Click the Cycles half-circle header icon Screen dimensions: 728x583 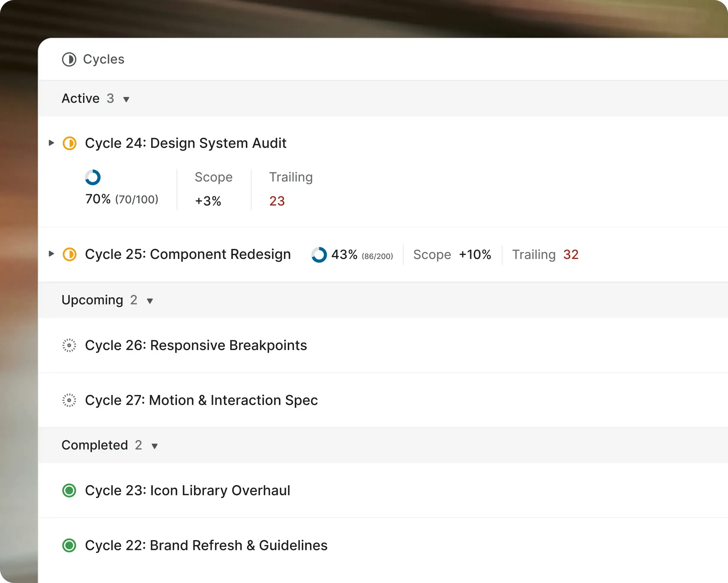pos(69,59)
